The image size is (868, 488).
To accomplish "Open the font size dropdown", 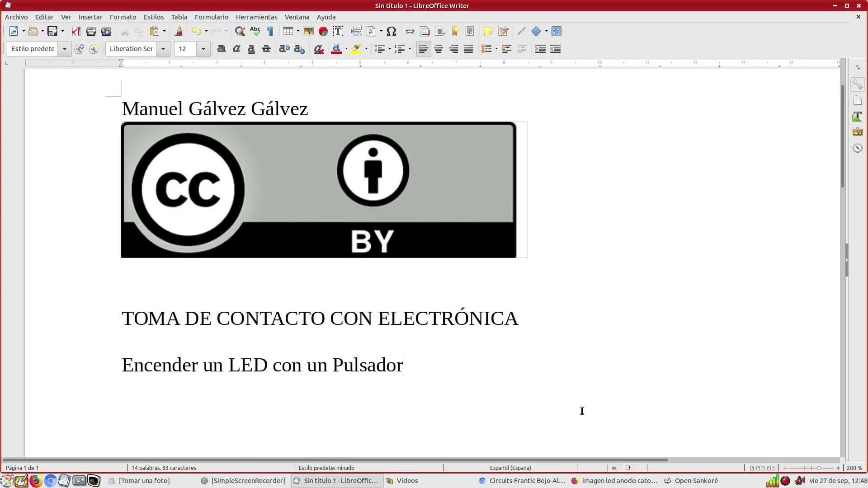I will pyautogui.click(x=203, y=49).
